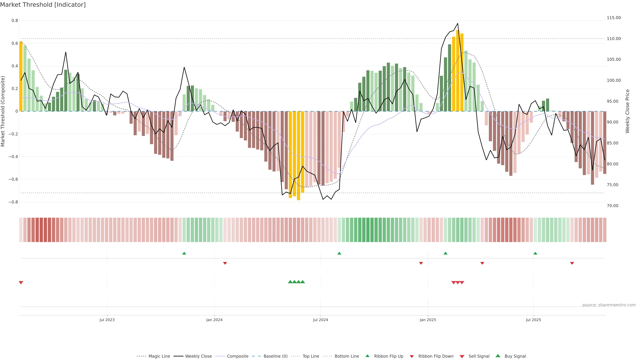Click the Ribbon Flip Down legend triangle
644x362 pixels.
(x=412, y=356)
